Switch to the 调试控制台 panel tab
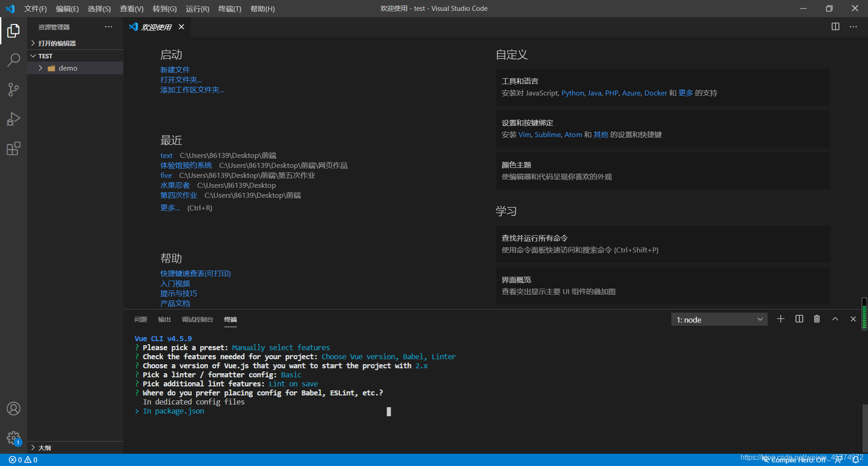The image size is (868, 466). click(198, 319)
